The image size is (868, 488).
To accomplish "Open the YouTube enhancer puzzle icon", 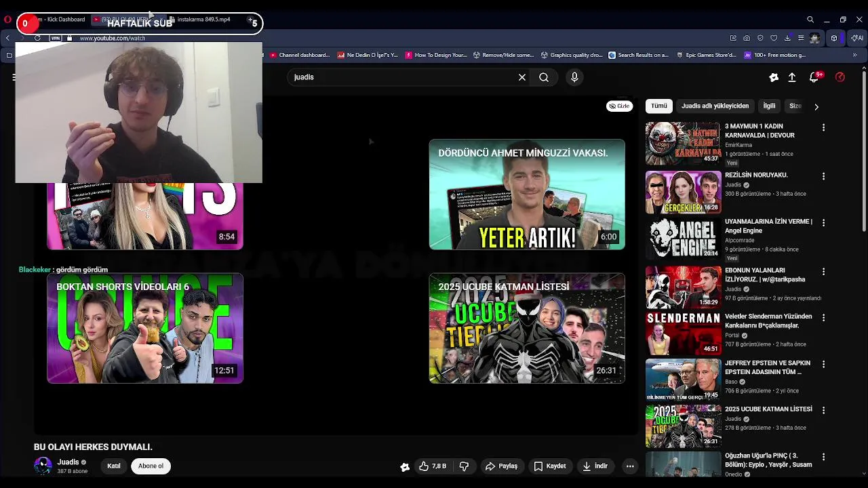I will click(x=774, y=77).
